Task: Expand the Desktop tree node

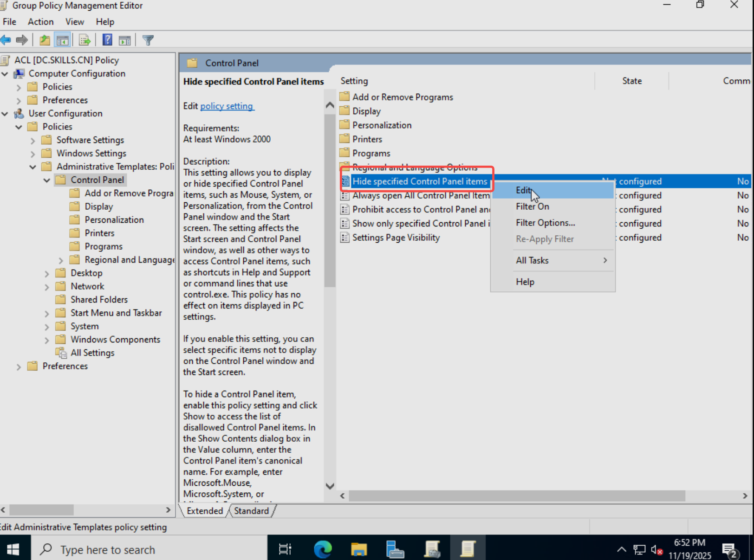Action: [x=47, y=274]
